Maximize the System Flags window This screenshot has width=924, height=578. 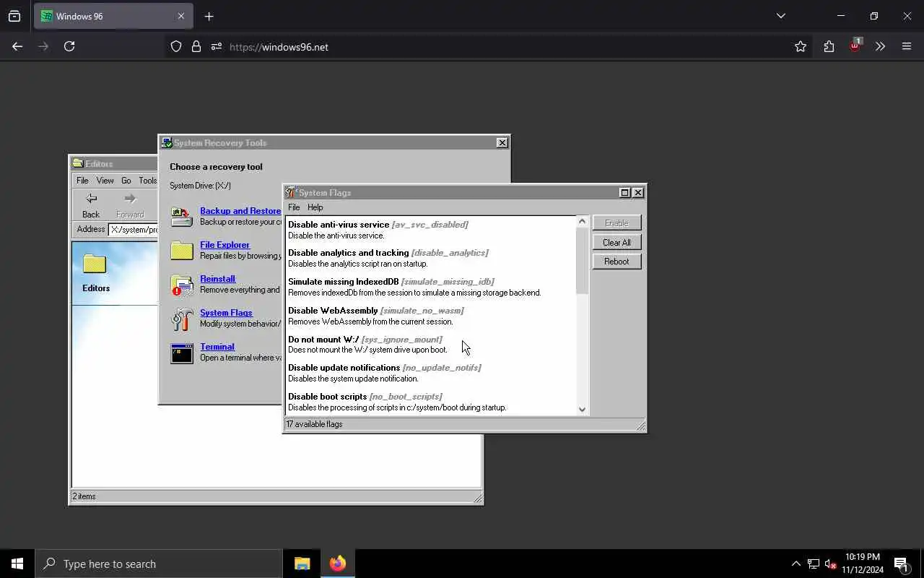(x=625, y=193)
